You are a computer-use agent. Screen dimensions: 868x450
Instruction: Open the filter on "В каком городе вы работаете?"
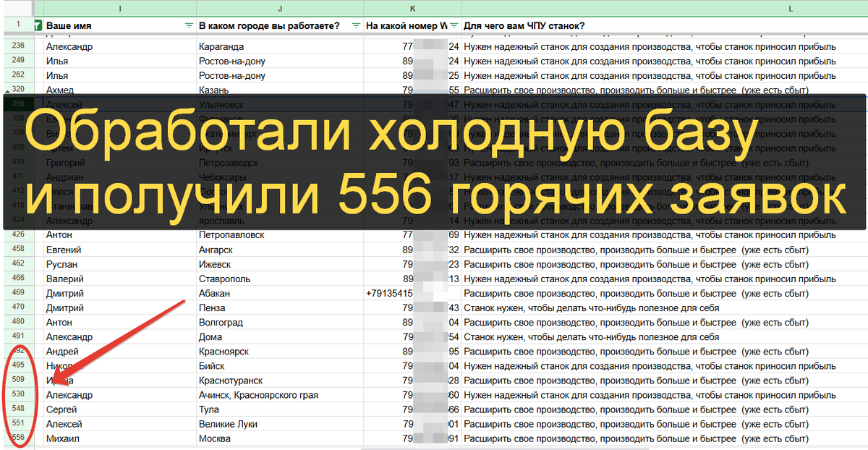pyautogui.click(x=356, y=26)
